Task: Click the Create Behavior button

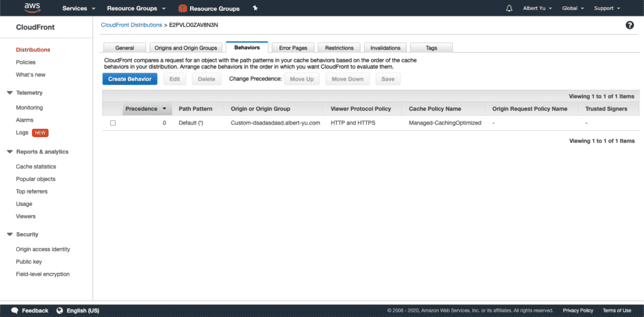Action: pos(130,79)
